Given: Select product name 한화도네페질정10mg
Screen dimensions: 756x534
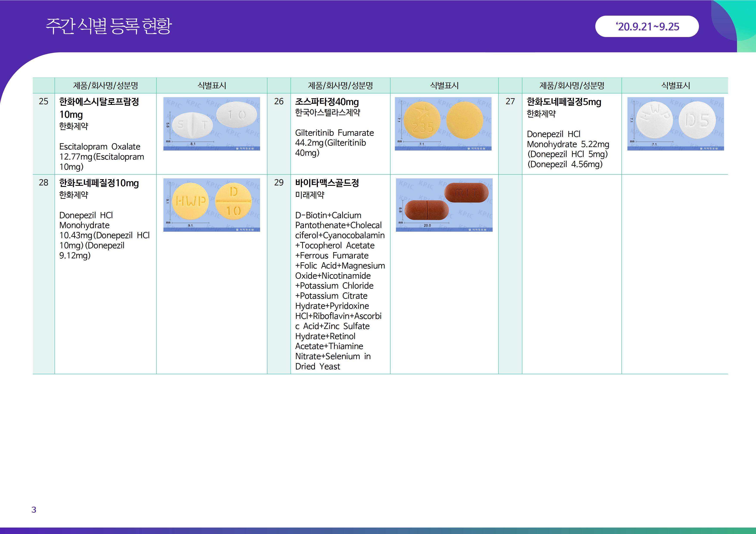Looking at the screenshot, I should coord(99,183).
